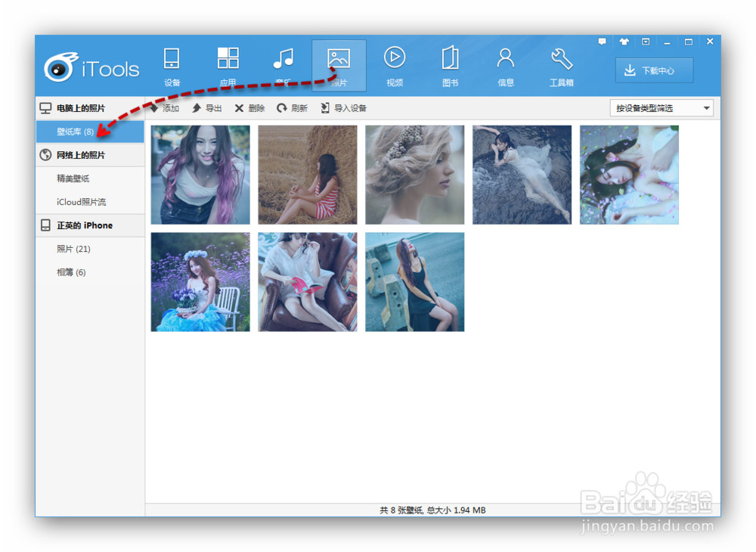The width and height of the screenshot is (756, 552).
Task: Expand the 正英的 iPhone section
Action: click(90, 225)
